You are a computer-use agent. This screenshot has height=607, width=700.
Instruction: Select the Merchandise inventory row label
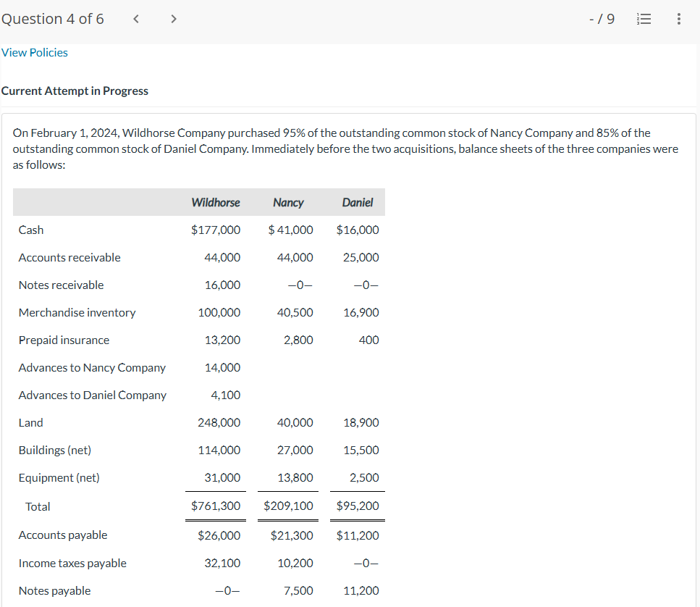(77, 313)
